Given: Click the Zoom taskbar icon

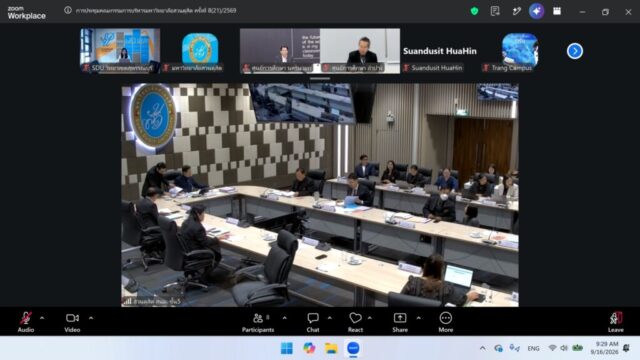Looking at the screenshot, I should click(353, 348).
